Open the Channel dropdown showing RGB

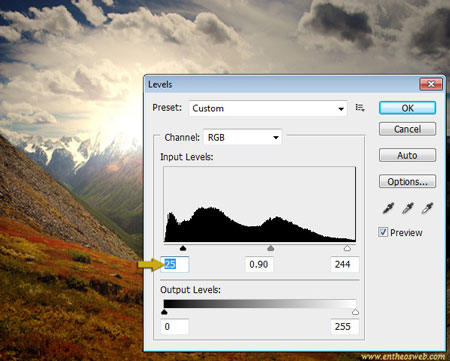tap(243, 137)
